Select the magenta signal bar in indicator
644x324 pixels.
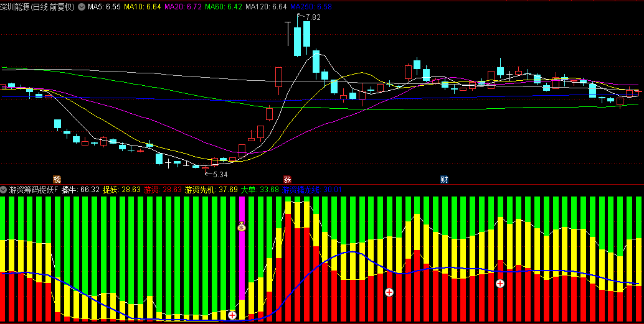[242, 248]
